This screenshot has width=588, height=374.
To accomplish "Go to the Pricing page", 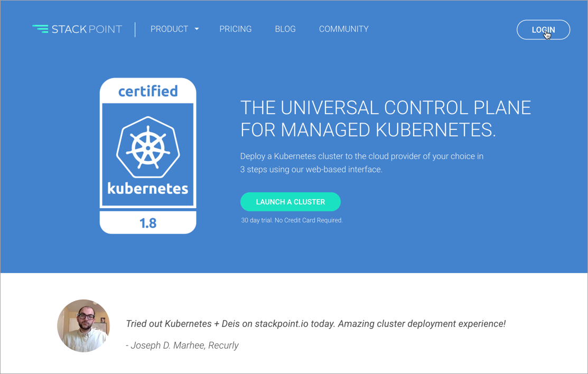I will tap(236, 29).
